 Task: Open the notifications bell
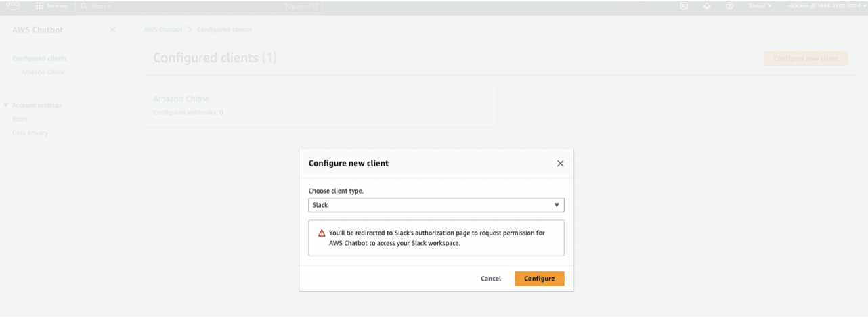click(x=707, y=5)
